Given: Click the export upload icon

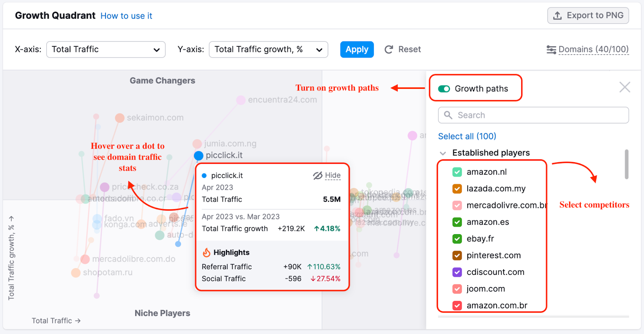Looking at the screenshot, I should pyautogui.click(x=557, y=16).
